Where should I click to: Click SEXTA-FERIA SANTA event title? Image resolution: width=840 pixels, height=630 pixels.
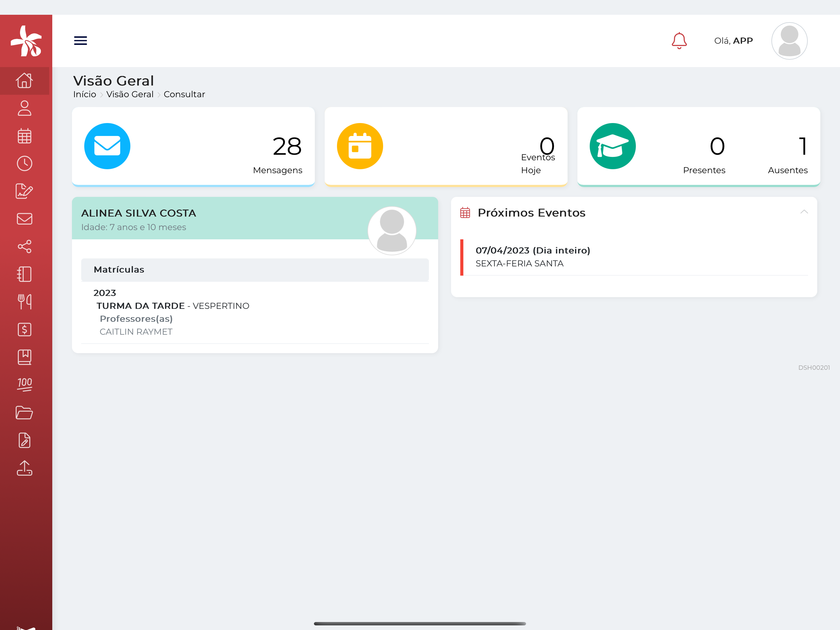pos(520,263)
